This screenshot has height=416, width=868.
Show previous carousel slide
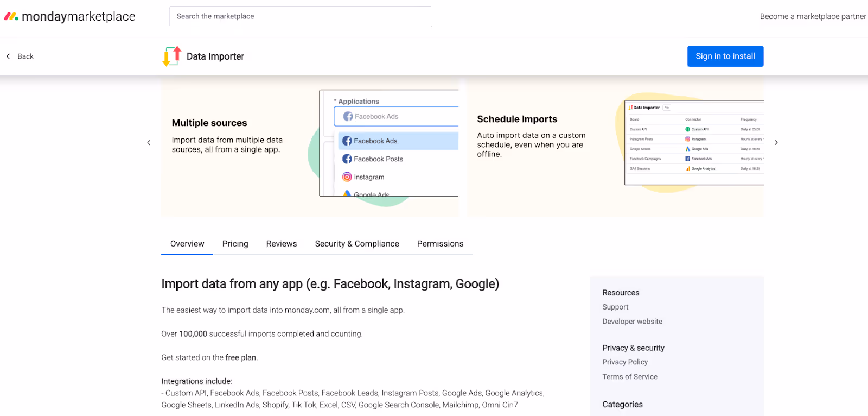pyautogui.click(x=149, y=143)
